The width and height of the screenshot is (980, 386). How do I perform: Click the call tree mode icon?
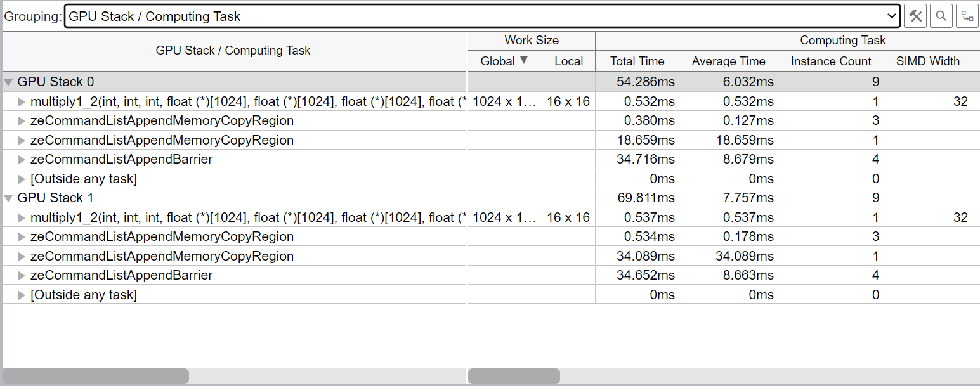[x=967, y=16]
